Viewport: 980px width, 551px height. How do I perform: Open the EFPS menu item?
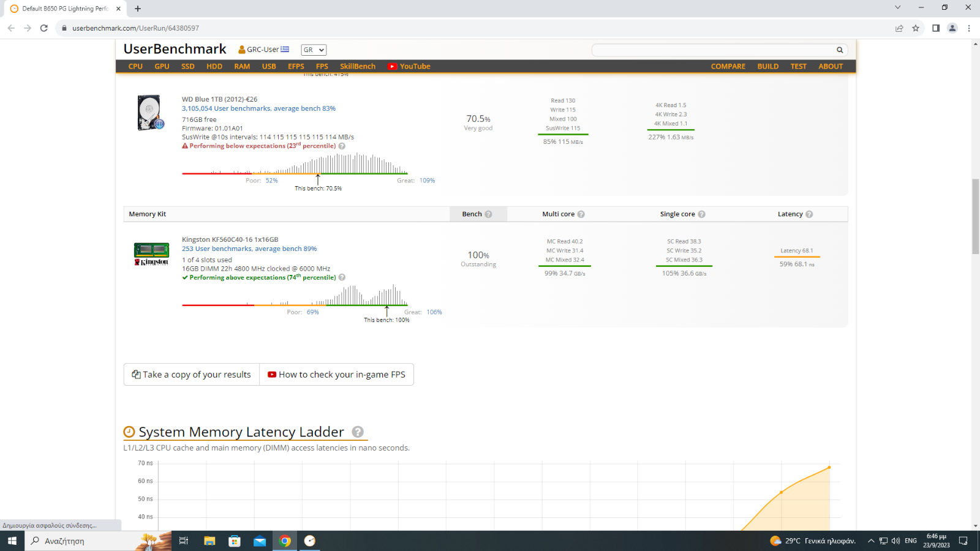coord(296,66)
